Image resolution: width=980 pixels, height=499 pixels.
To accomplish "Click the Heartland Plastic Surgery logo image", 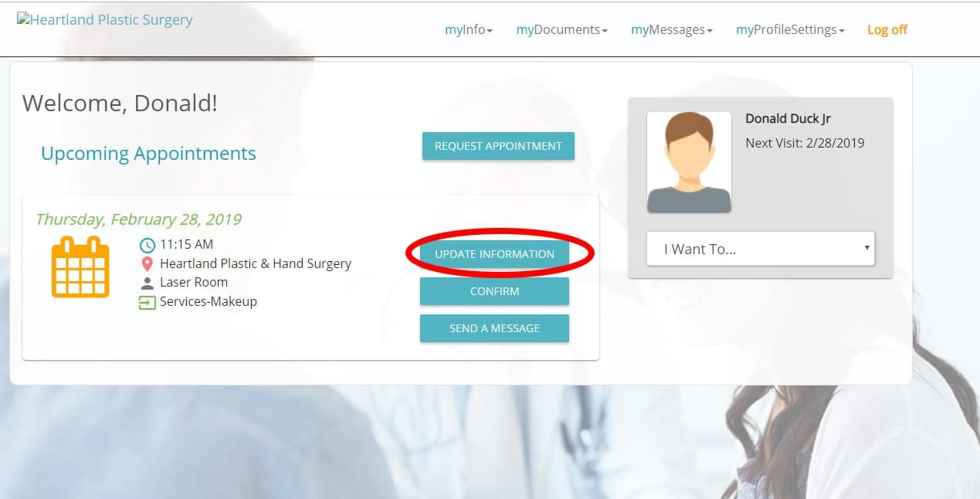I will point(105,21).
